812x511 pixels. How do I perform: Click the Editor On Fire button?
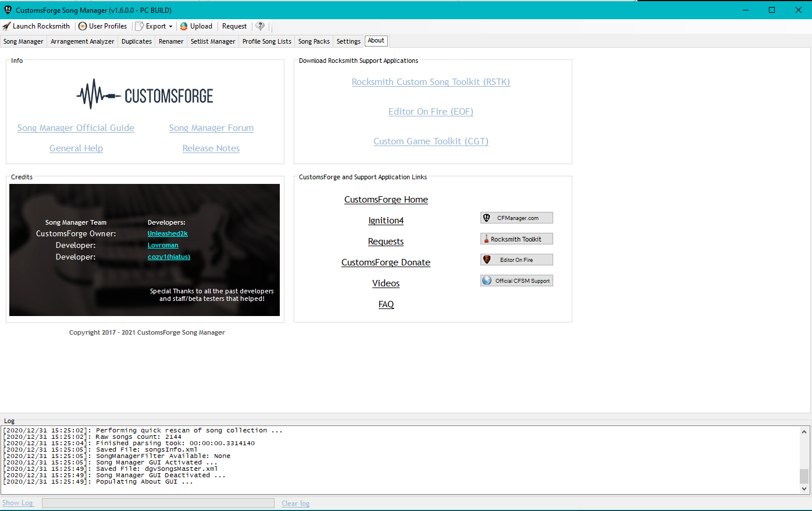coord(516,259)
